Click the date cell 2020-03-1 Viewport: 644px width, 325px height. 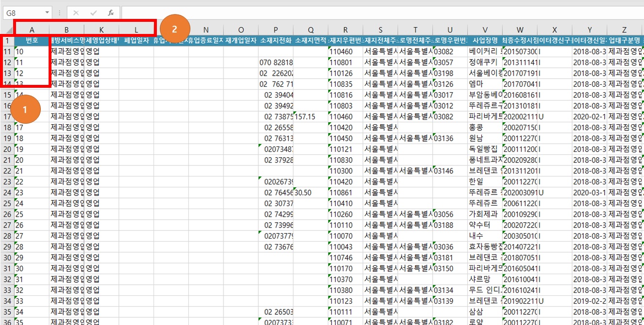590,192
